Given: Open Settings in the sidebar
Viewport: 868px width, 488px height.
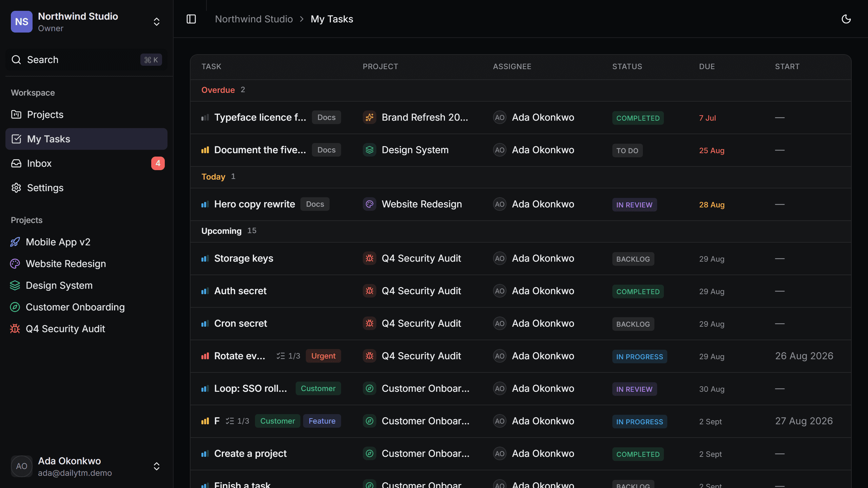Looking at the screenshot, I should (86, 188).
